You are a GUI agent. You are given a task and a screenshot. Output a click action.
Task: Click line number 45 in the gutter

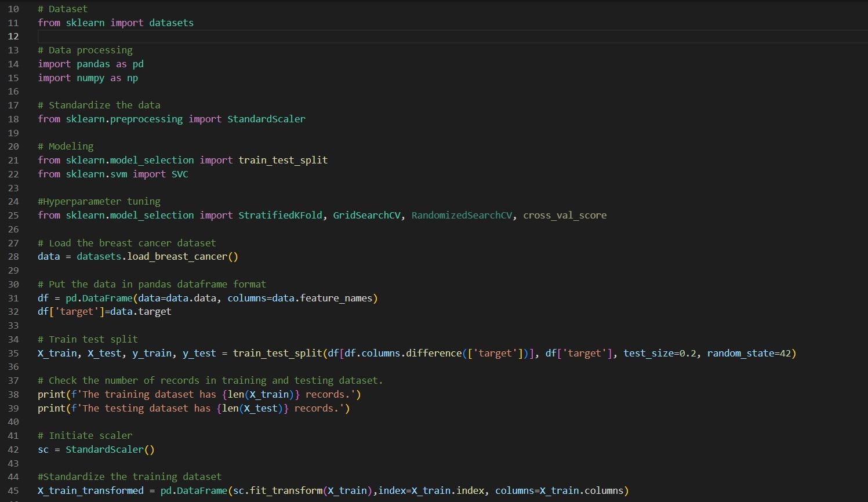(13, 490)
